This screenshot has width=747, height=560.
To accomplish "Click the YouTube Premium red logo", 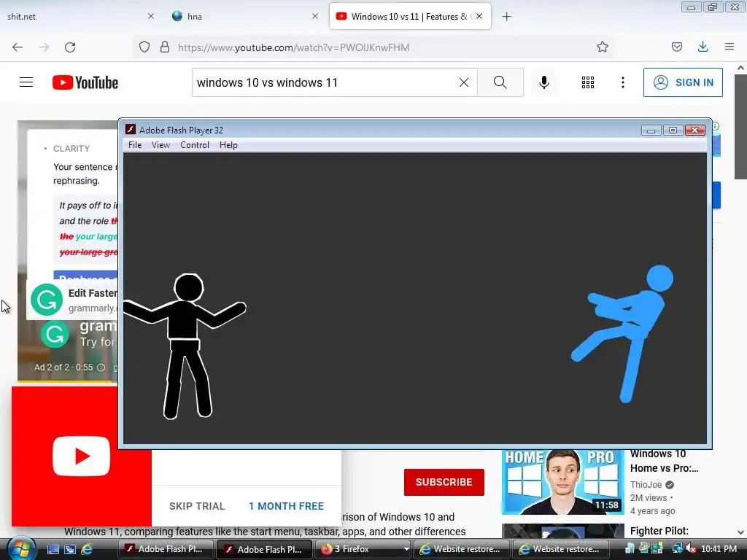I will (82, 456).
